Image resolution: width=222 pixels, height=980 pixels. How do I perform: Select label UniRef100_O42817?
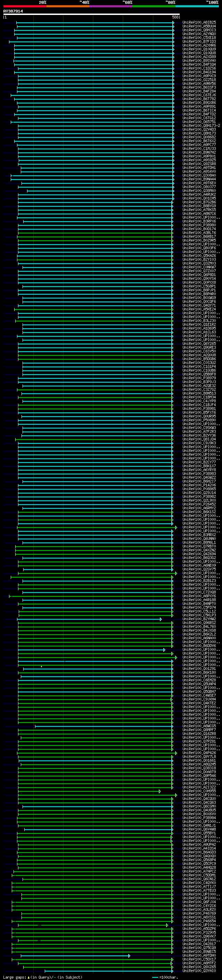pos(199,944)
